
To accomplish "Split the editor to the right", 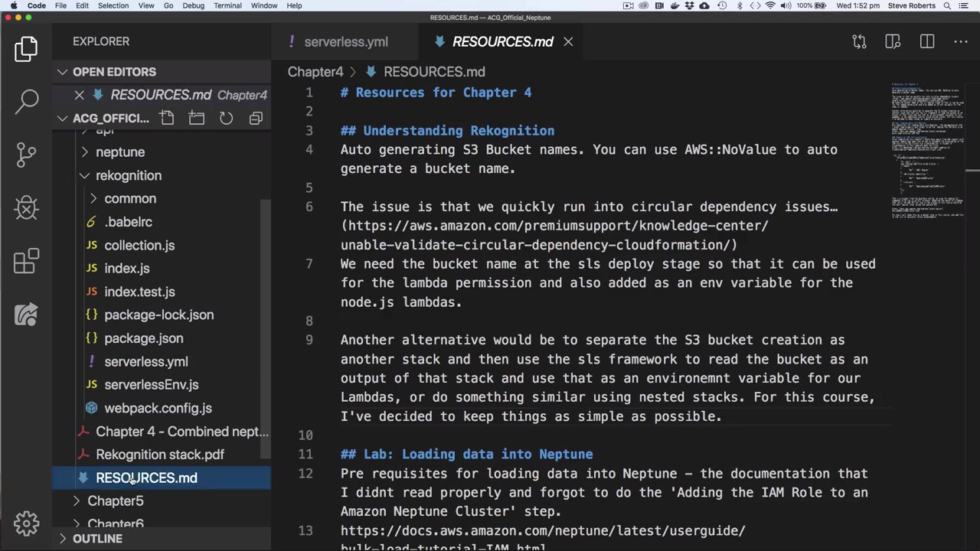I will (927, 42).
